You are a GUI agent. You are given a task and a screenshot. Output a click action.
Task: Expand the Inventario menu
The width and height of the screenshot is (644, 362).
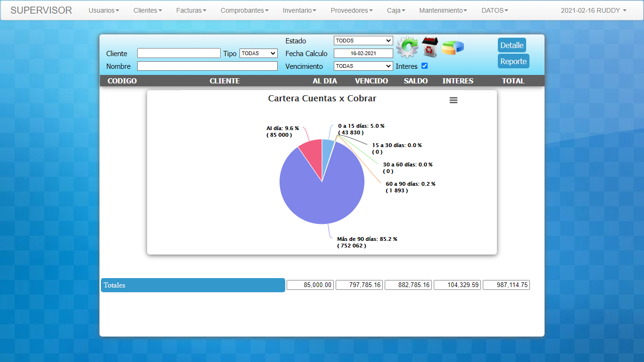pyautogui.click(x=299, y=10)
